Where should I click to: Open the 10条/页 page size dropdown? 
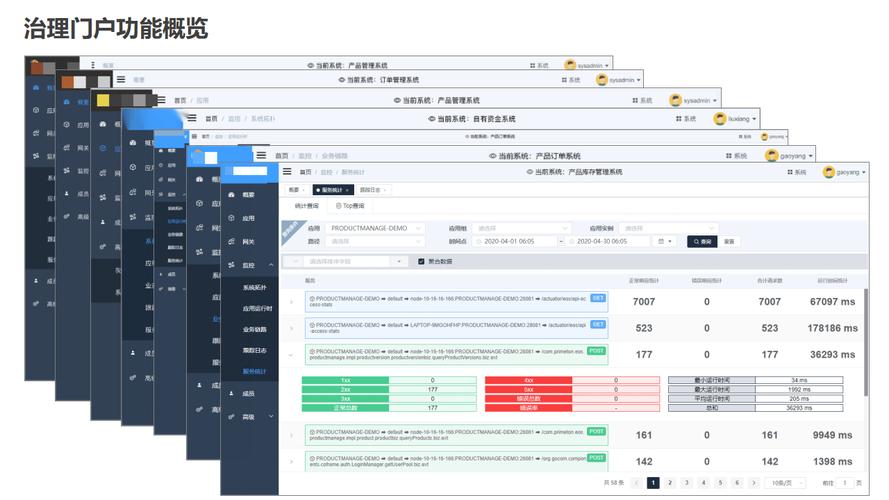click(x=787, y=483)
